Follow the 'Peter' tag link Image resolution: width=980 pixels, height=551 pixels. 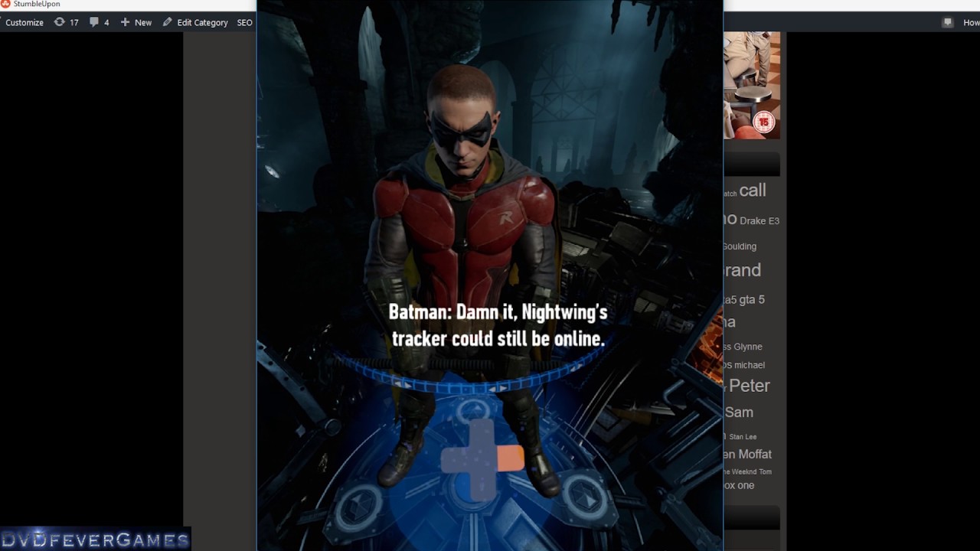click(x=750, y=386)
